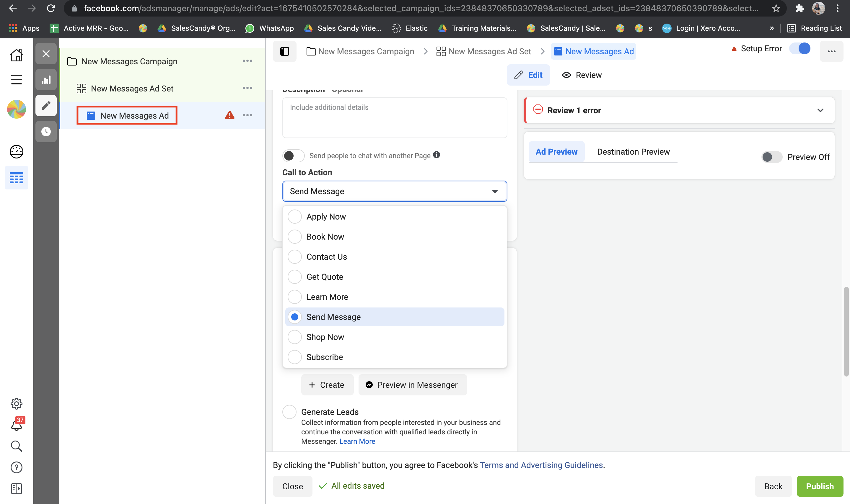Open the bar chart view icon

pyautogui.click(x=46, y=80)
